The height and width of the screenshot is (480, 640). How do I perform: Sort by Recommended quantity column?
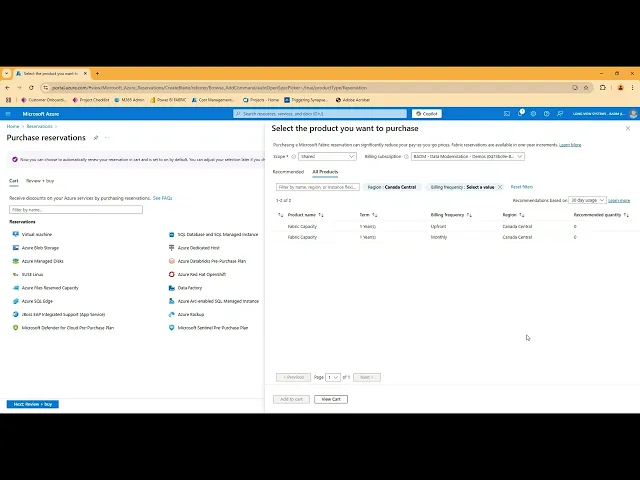(601, 215)
